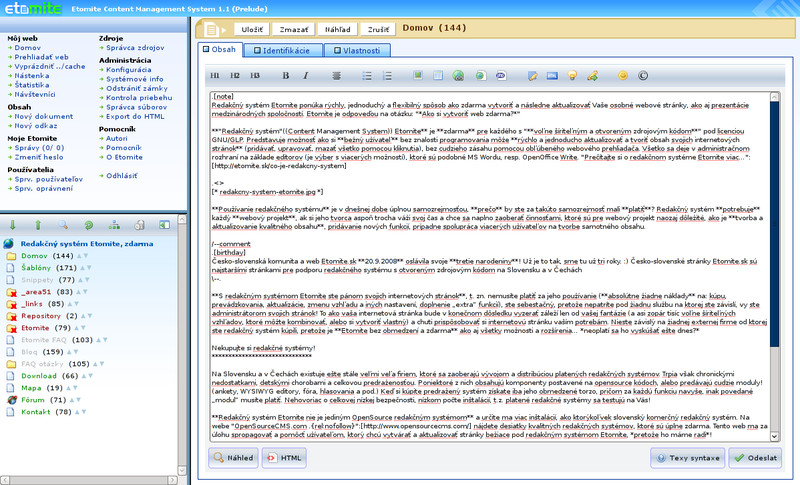
Task: Click the gray lock icon in tree toolbar
Action: pos(139,225)
